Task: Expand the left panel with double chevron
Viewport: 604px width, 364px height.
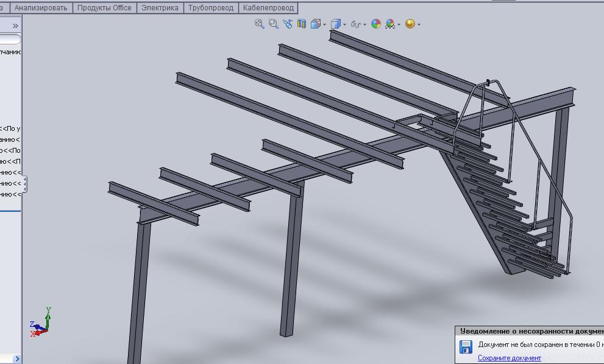Action: click(15, 26)
